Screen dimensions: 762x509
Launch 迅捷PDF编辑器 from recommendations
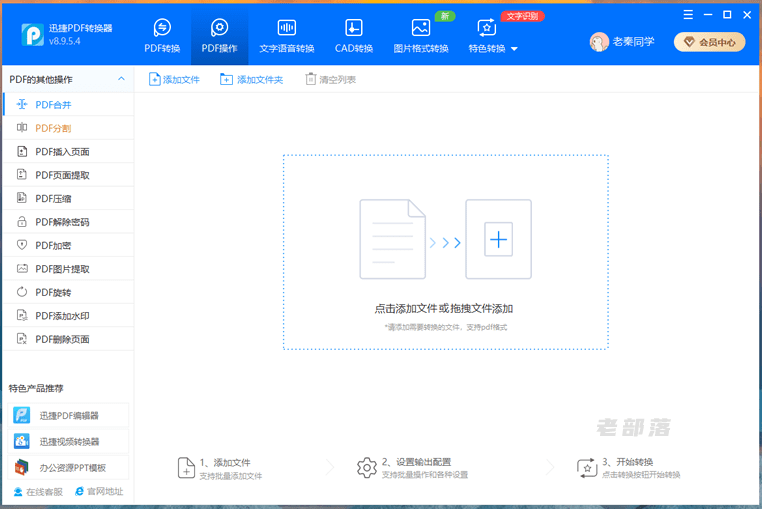click(x=68, y=415)
